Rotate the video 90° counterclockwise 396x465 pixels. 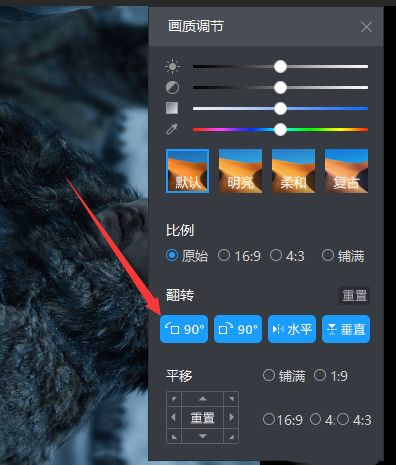coord(184,329)
